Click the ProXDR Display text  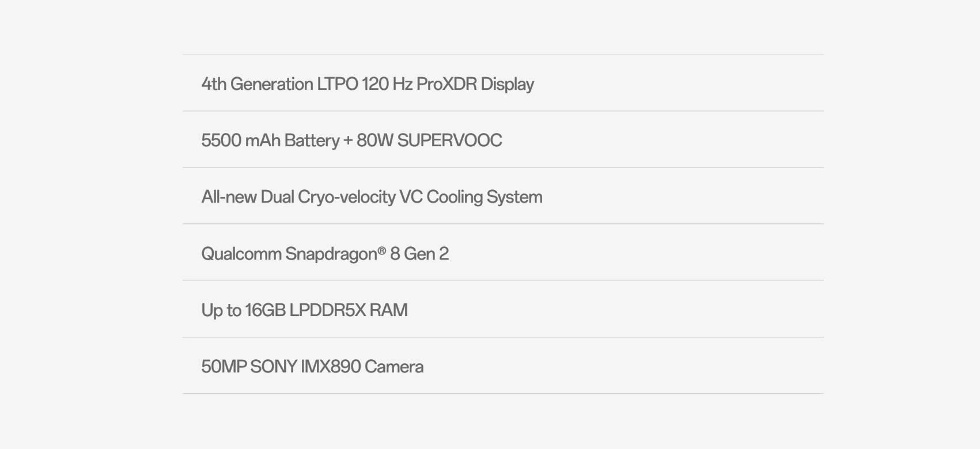point(475,85)
